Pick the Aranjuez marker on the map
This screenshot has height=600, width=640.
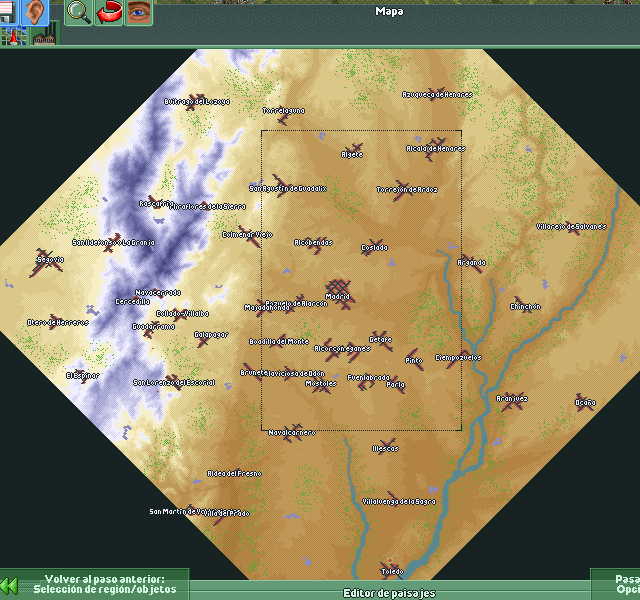pyautogui.click(x=511, y=399)
